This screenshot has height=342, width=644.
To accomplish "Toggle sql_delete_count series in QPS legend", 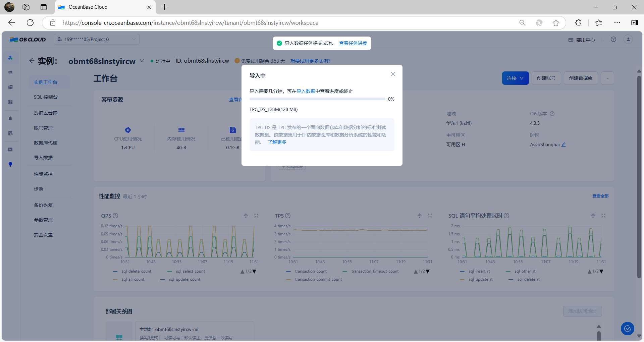I will 132,271.
